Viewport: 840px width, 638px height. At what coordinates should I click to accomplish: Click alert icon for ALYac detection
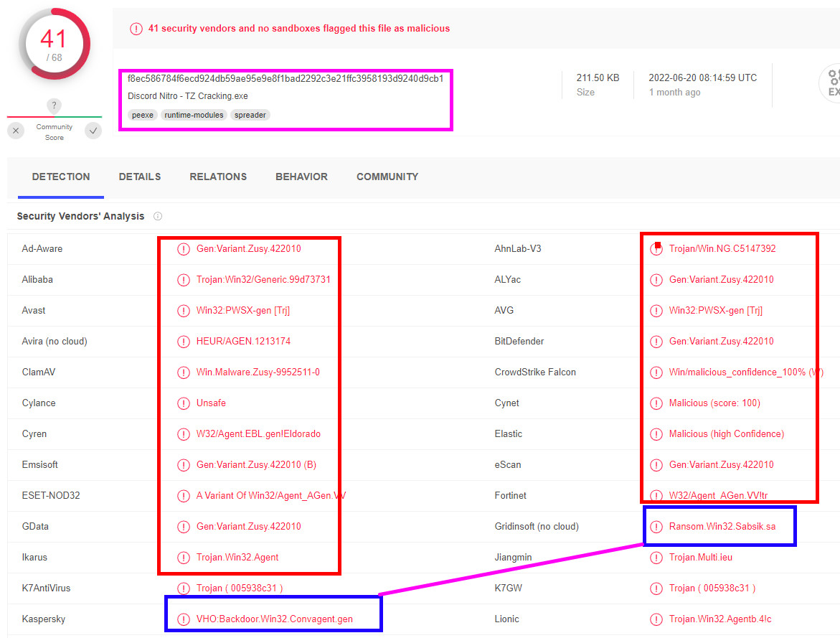pyautogui.click(x=656, y=280)
